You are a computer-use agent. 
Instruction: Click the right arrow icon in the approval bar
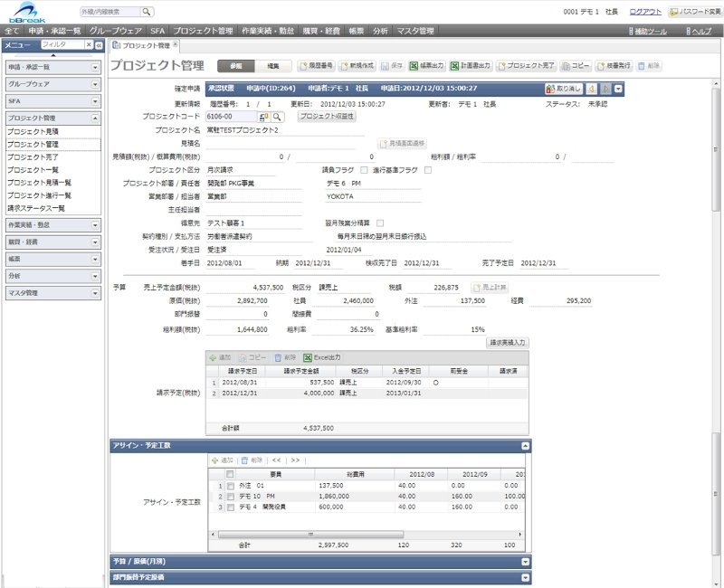pyautogui.click(x=605, y=89)
